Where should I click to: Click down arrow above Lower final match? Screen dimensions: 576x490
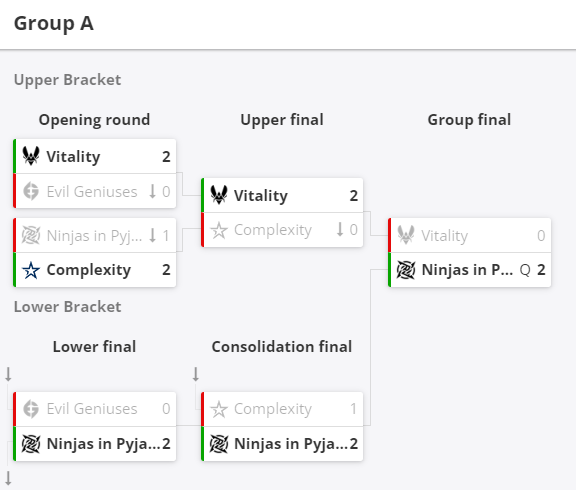(x=8, y=374)
